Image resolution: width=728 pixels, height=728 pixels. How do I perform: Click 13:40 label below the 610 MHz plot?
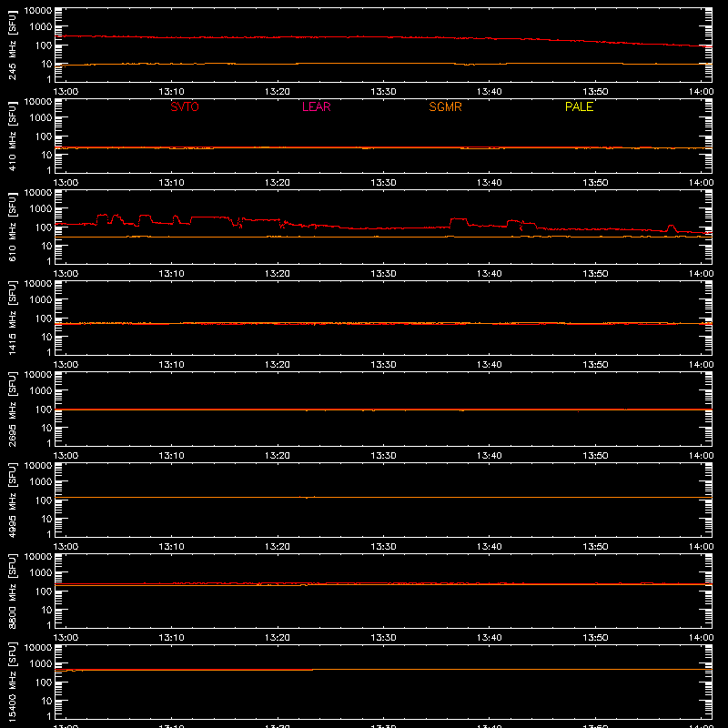pos(489,274)
